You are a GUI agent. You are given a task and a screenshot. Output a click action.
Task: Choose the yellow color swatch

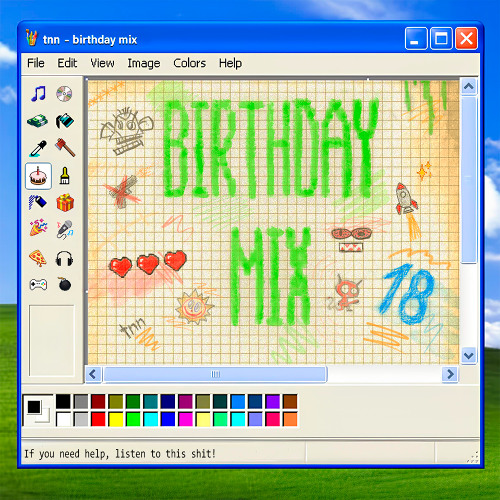pyautogui.click(x=116, y=419)
